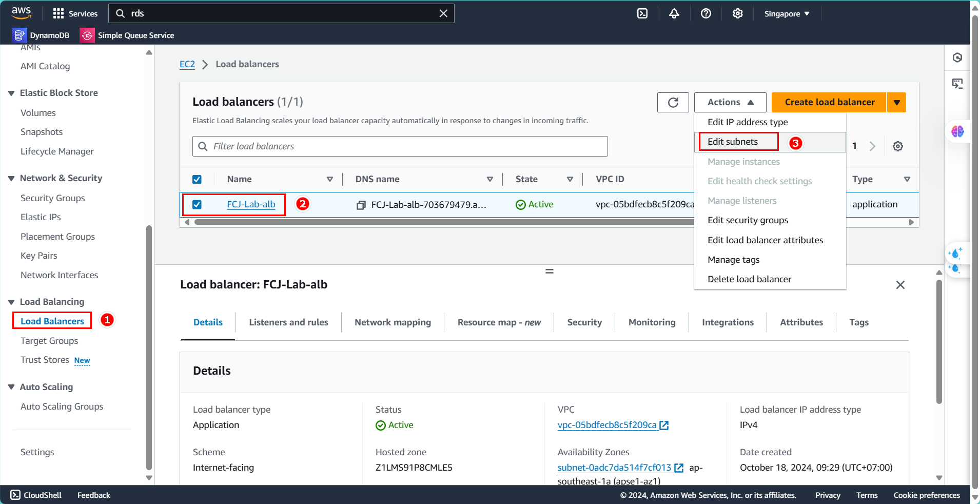Screen dimensions: 980x504
Task: Sort by the Type column
Action: click(907, 179)
